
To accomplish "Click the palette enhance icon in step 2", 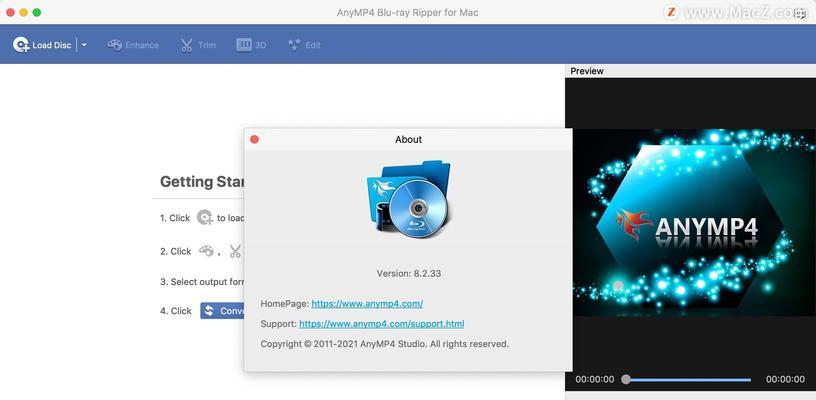I will tap(206, 251).
